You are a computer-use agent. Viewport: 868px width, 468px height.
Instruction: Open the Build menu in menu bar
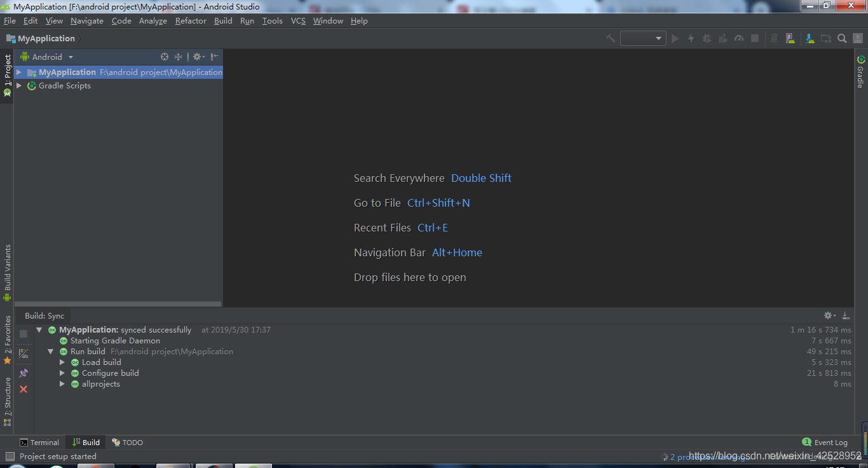point(223,21)
